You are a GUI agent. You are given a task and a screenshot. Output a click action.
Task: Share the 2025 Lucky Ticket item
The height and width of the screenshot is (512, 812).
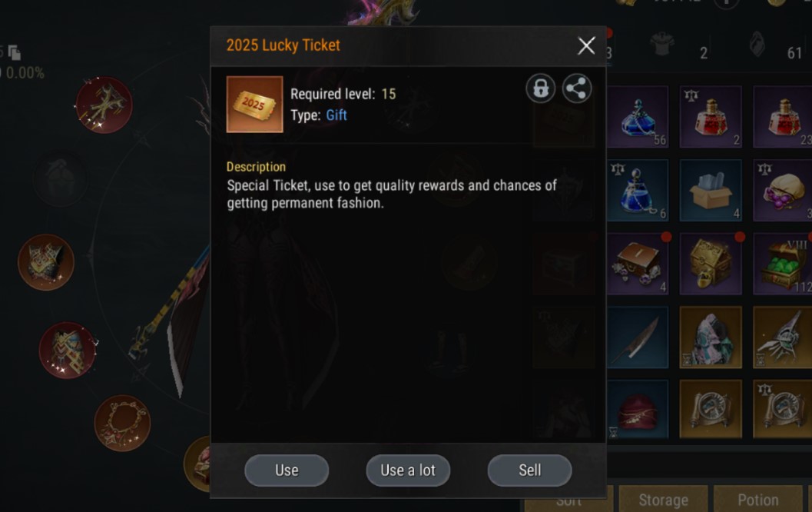pos(576,88)
